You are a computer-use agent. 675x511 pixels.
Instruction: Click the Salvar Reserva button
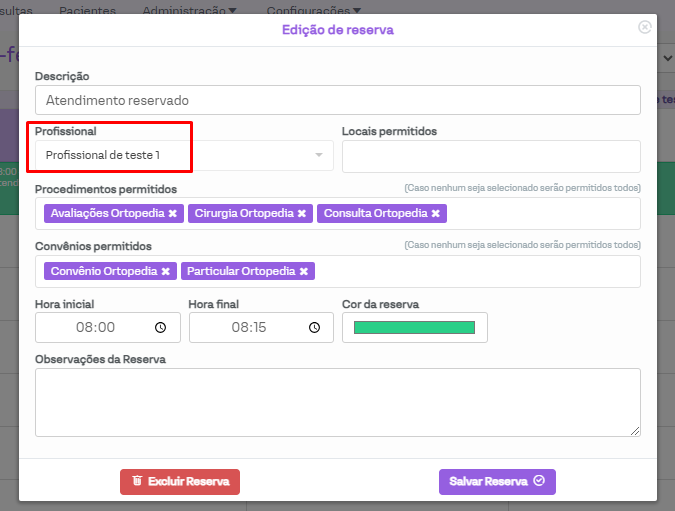click(497, 482)
